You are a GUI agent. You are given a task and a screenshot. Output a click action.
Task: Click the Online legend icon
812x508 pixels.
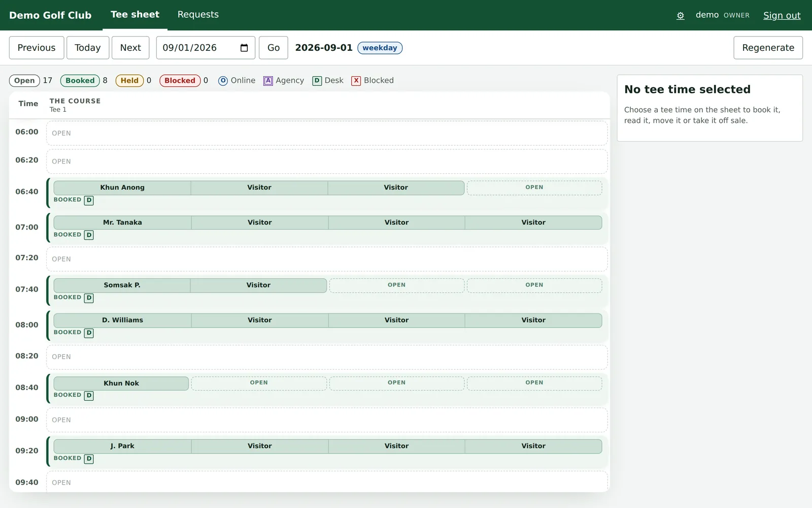tap(223, 81)
